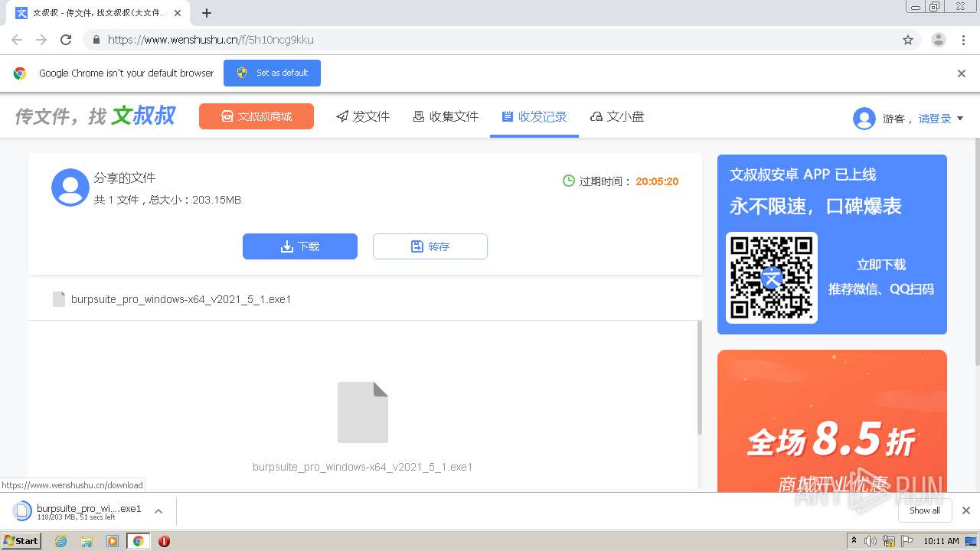Viewport: 980px width, 551px height.
Task: Click the file preview pane scrollbar
Action: [699, 377]
